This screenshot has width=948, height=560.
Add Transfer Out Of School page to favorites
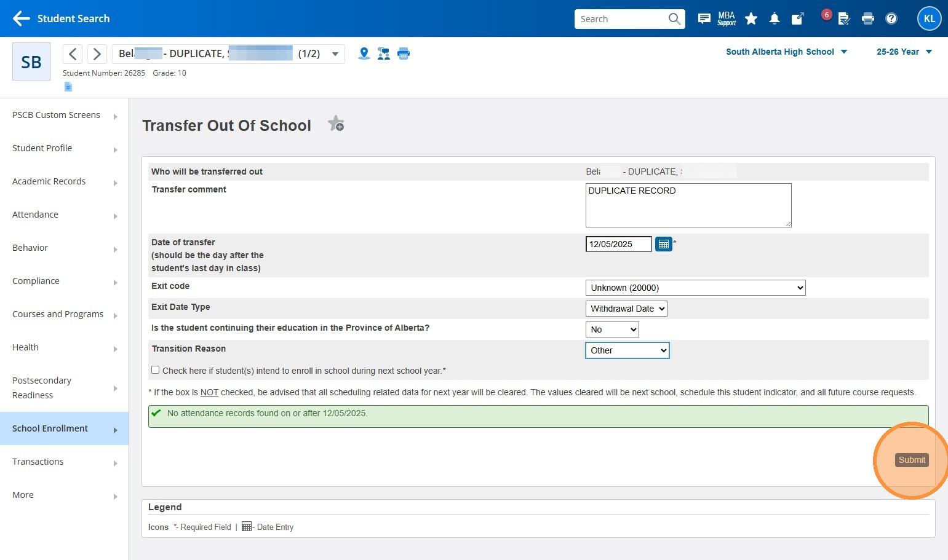(x=336, y=124)
